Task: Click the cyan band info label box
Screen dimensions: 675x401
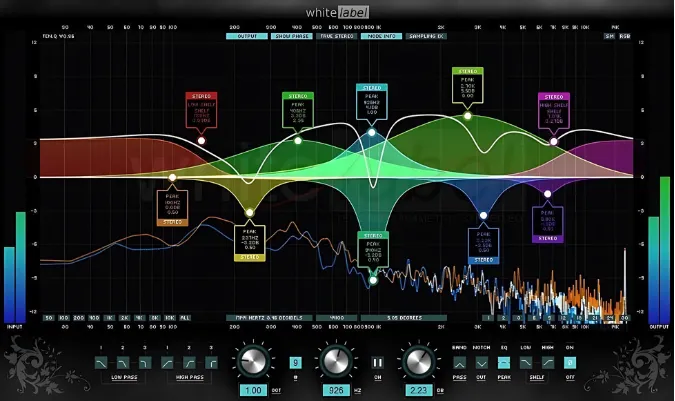Action: (372, 102)
